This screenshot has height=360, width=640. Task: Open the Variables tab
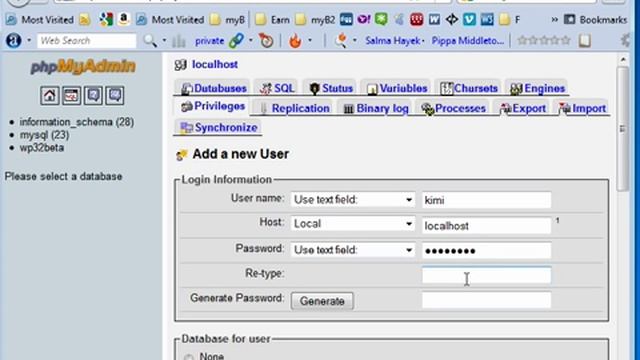(397, 88)
